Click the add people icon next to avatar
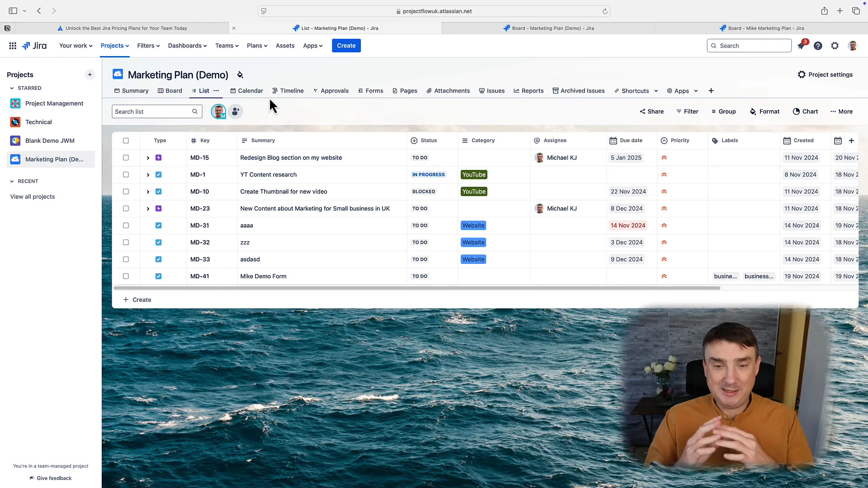This screenshot has width=868, height=488. tap(236, 112)
